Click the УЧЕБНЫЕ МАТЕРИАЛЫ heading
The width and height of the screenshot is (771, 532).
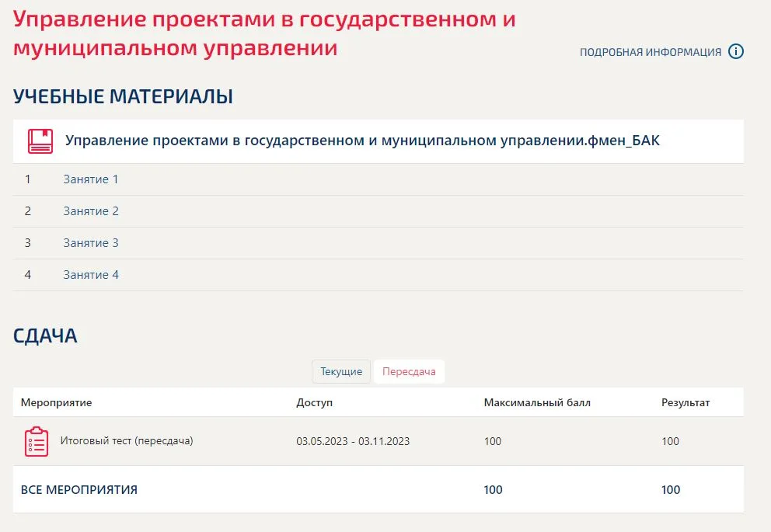pyautogui.click(x=123, y=96)
